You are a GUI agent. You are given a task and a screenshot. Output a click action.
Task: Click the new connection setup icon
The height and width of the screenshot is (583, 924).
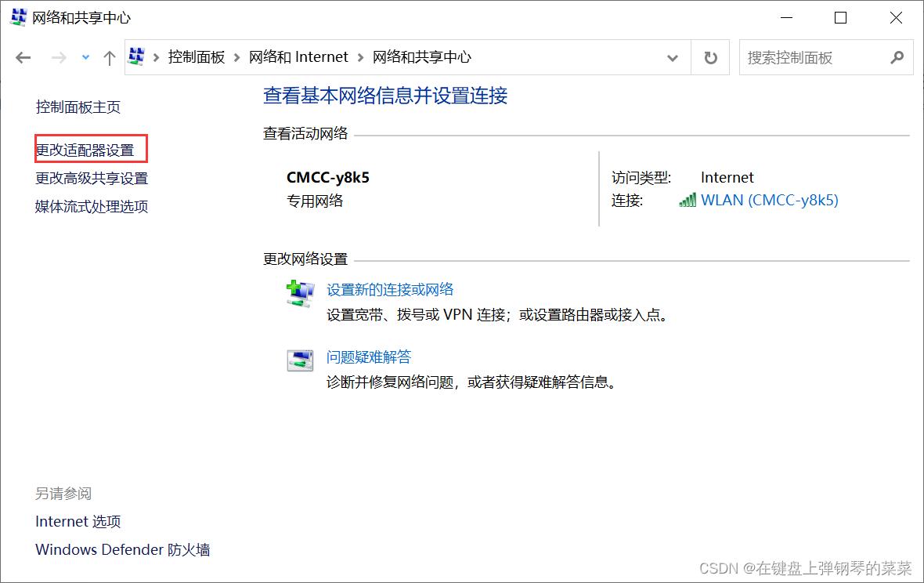click(300, 292)
